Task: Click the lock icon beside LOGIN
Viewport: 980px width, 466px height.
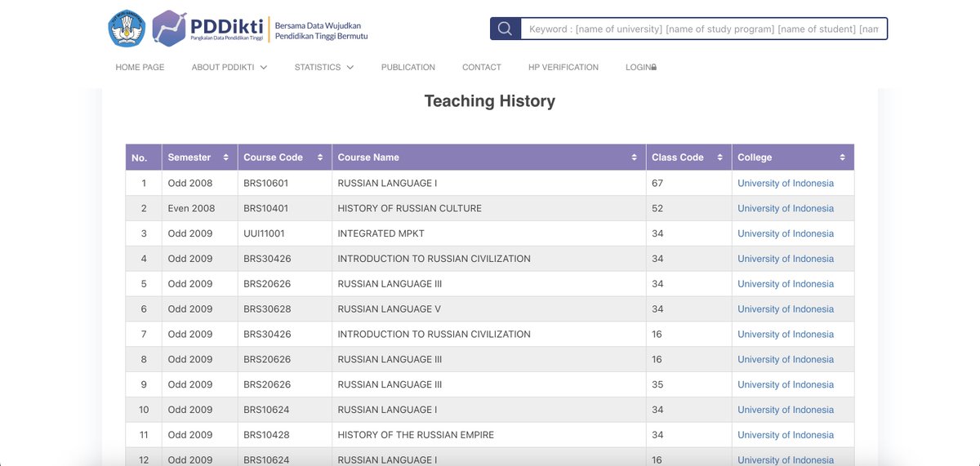Action: tap(653, 68)
